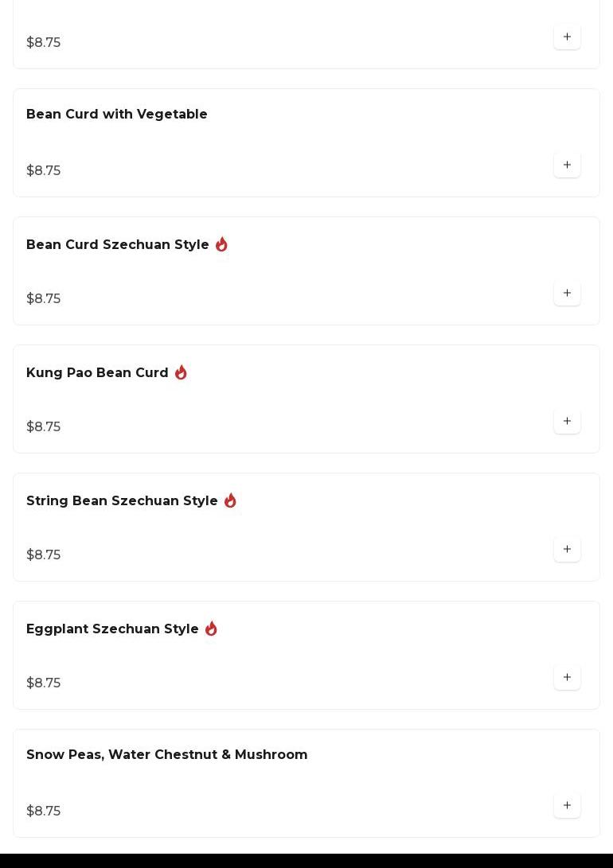Add Kung Pao Bean Curd using plus button
The height and width of the screenshot is (868, 613).
click(567, 421)
